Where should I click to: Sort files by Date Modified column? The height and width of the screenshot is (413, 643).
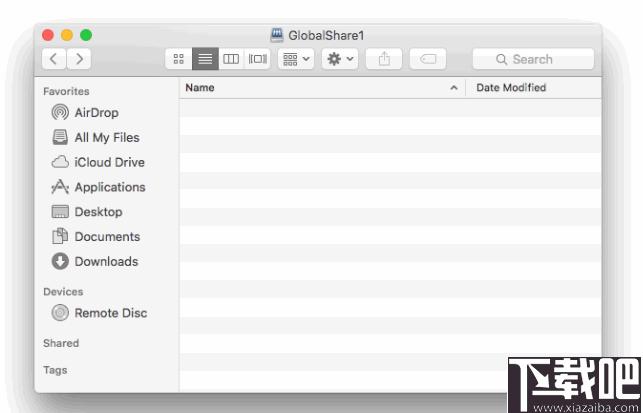511,88
